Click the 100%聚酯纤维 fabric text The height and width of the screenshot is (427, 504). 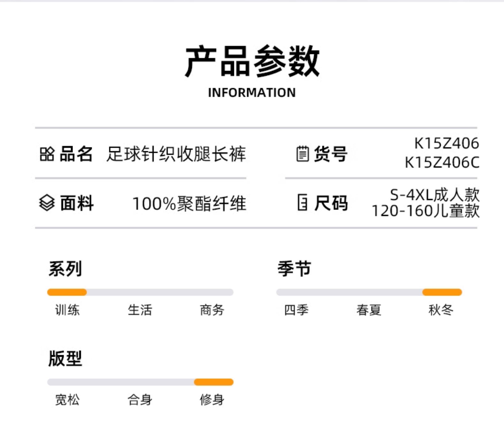(x=189, y=203)
